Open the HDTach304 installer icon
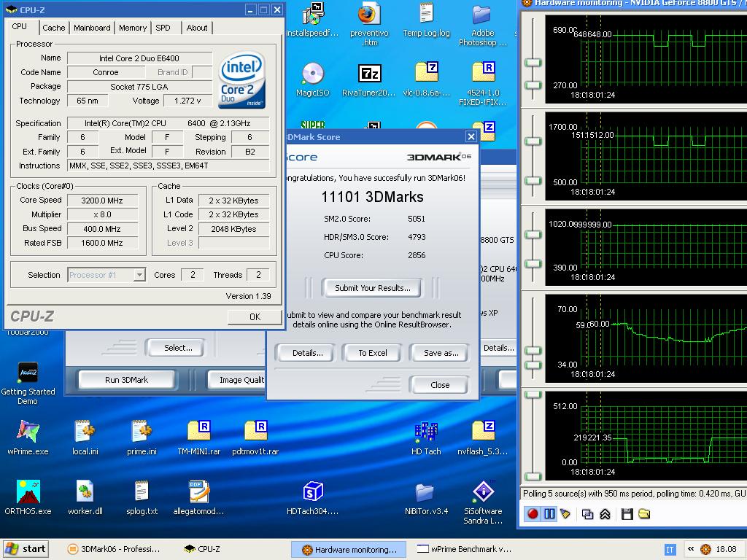 pyautogui.click(x=312, y=497)
